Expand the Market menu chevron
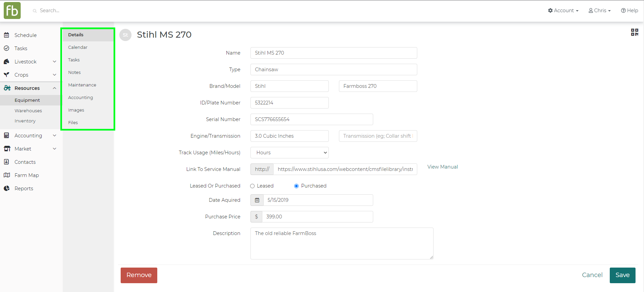The width and height of the screenshot is (644, 292). tap(55, 149)
